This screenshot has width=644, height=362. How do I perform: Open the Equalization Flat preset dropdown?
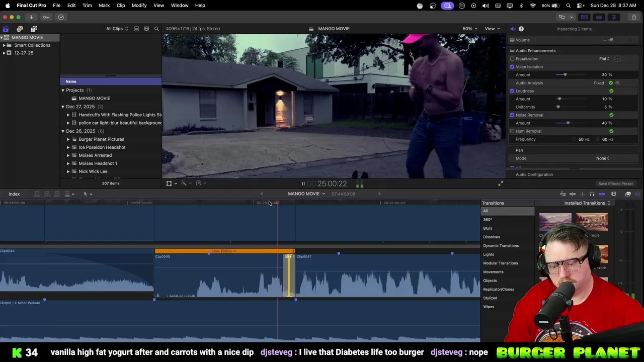click(604, 59)
